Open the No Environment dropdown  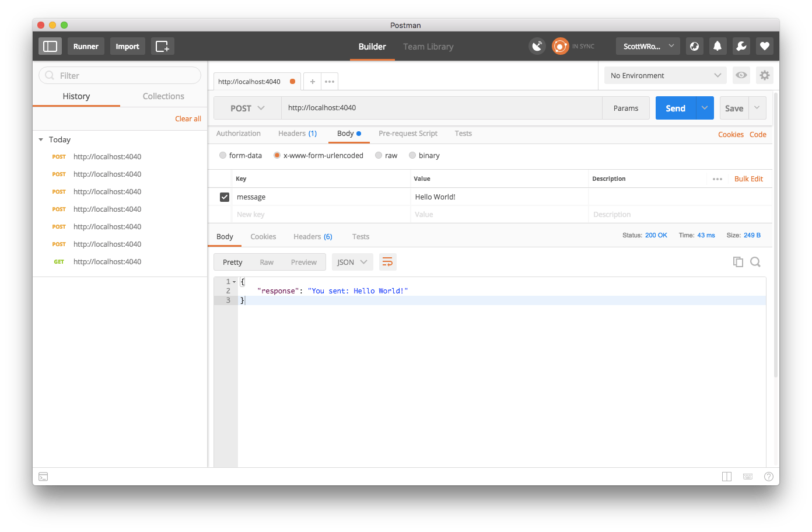coord(664,75)
